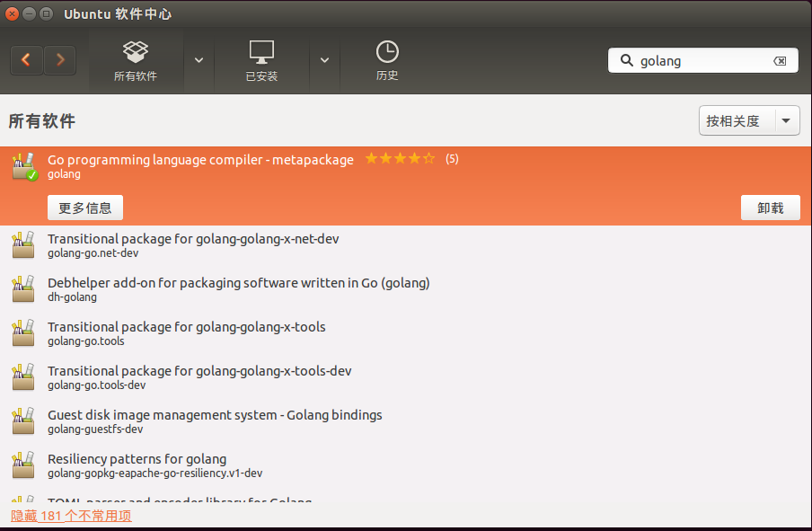Click the 卸载 uninstall button

click(771, 208)
